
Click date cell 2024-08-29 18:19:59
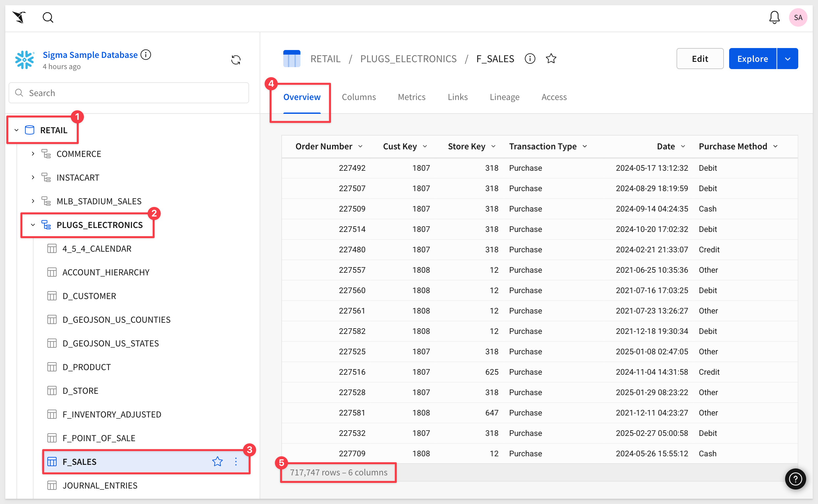pos(652,188)
